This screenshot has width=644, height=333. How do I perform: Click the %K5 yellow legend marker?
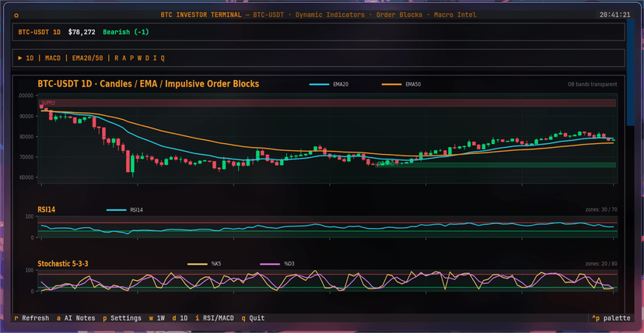click(198, 264)
